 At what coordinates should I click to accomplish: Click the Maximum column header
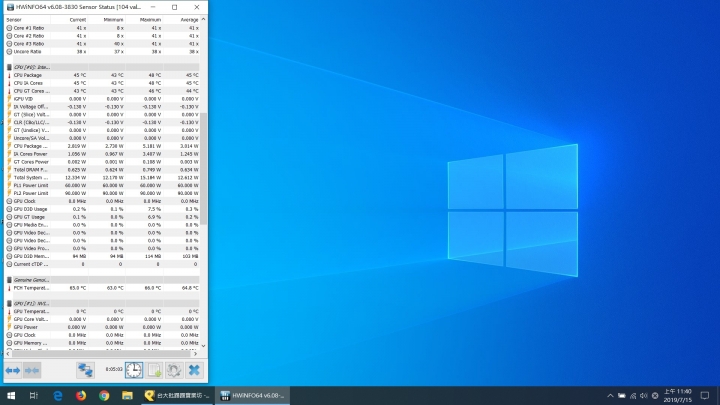pyautogui.click(x=150, y=18)
